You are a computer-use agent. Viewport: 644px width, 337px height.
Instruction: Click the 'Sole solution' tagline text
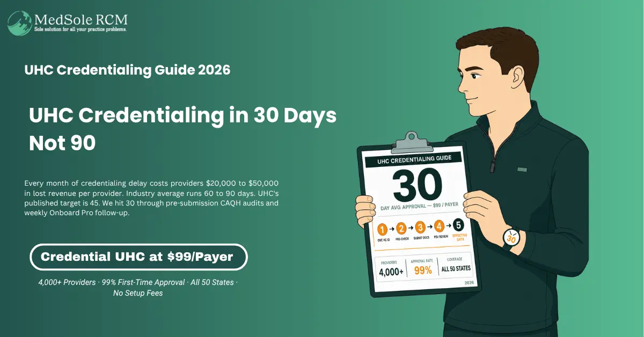tap(80, 30)
